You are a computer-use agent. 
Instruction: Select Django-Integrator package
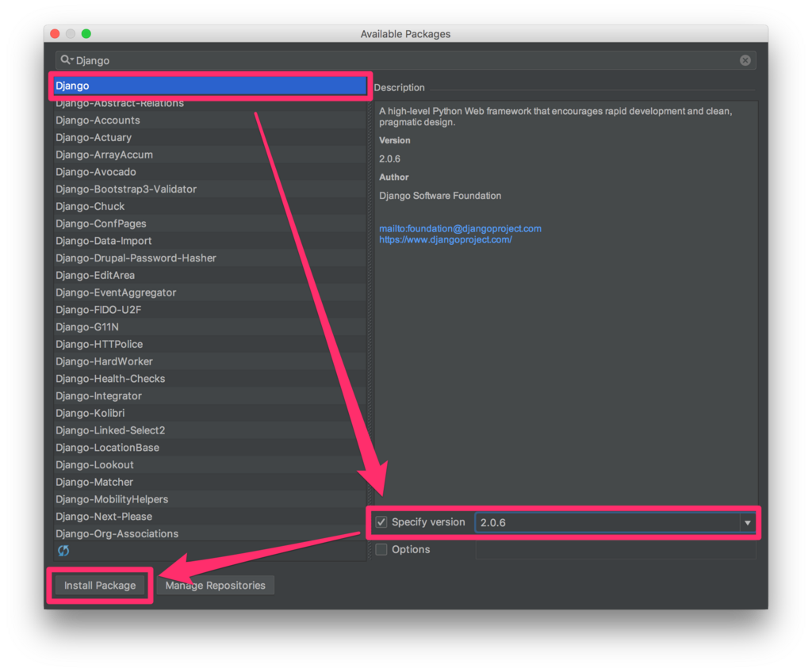point(209,395)
